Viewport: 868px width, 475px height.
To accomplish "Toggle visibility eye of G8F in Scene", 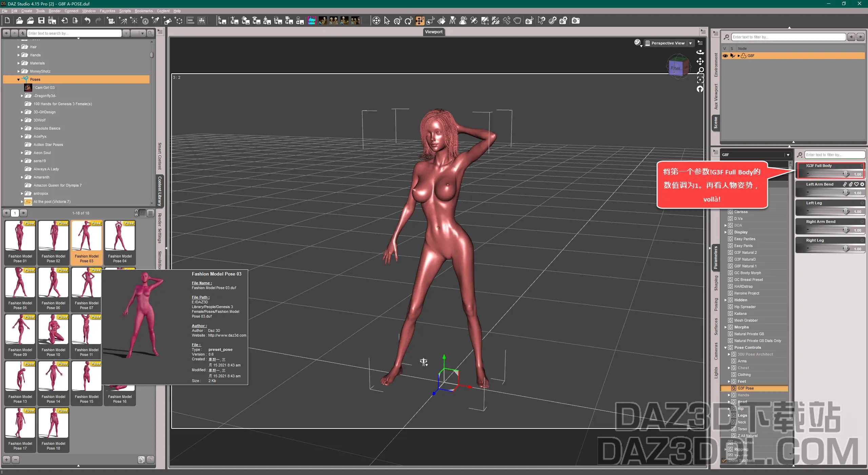I will (x=725, y=56).
